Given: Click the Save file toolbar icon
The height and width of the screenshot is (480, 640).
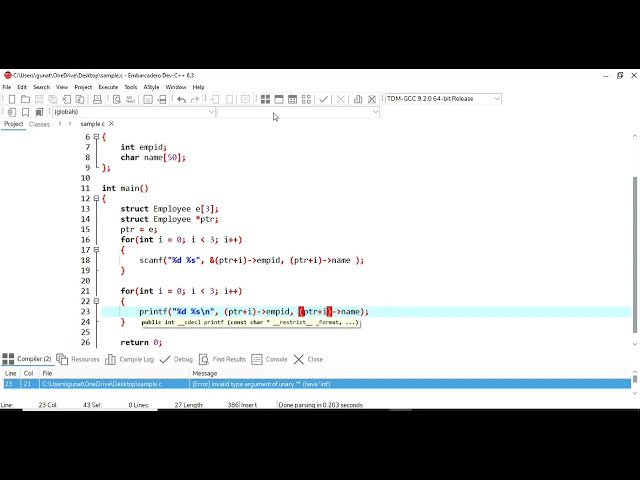Looking at the screenshot, I should 39,99.
